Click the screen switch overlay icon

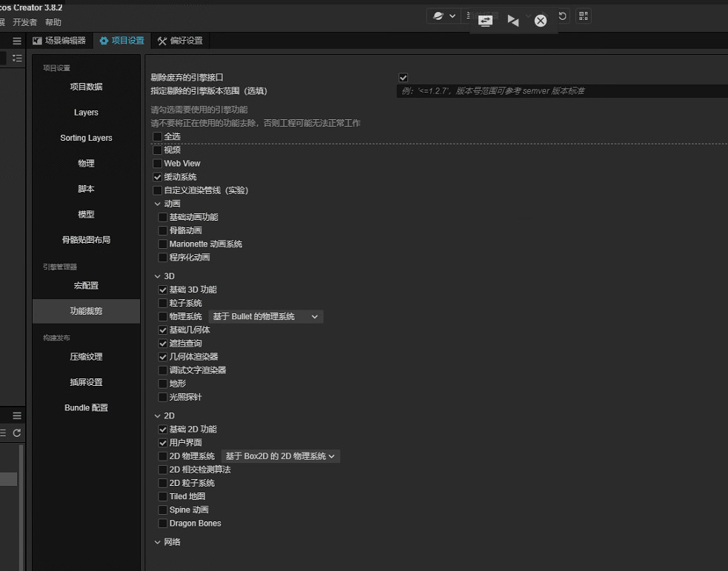point(485,21)
